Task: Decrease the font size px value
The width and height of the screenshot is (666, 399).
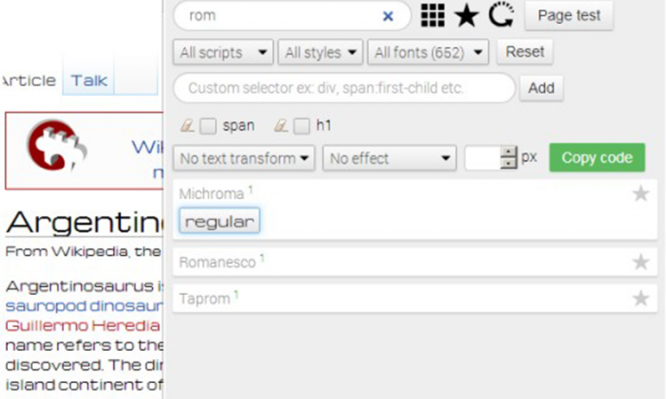Action: tap(508, 164)
